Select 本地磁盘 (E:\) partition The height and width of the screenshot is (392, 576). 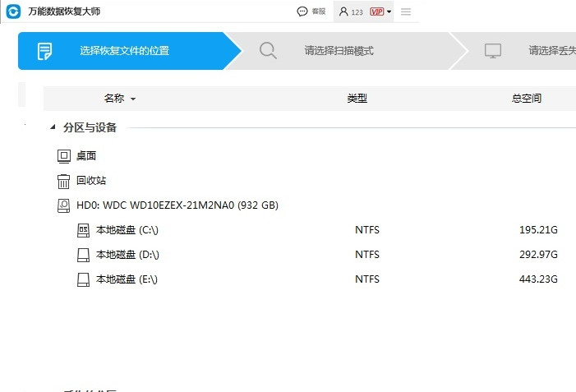[x=127, y=279]
